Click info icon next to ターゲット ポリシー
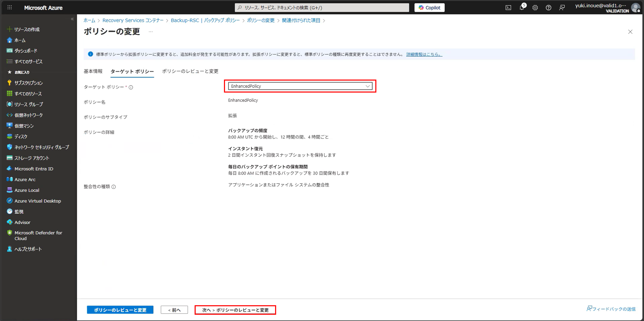Screen dimensions: 644x321 click(131, 87)
